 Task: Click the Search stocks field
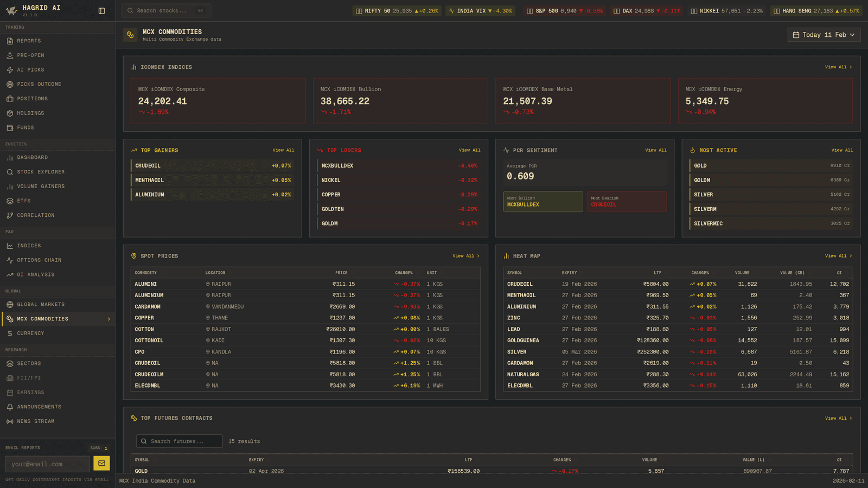167,11
